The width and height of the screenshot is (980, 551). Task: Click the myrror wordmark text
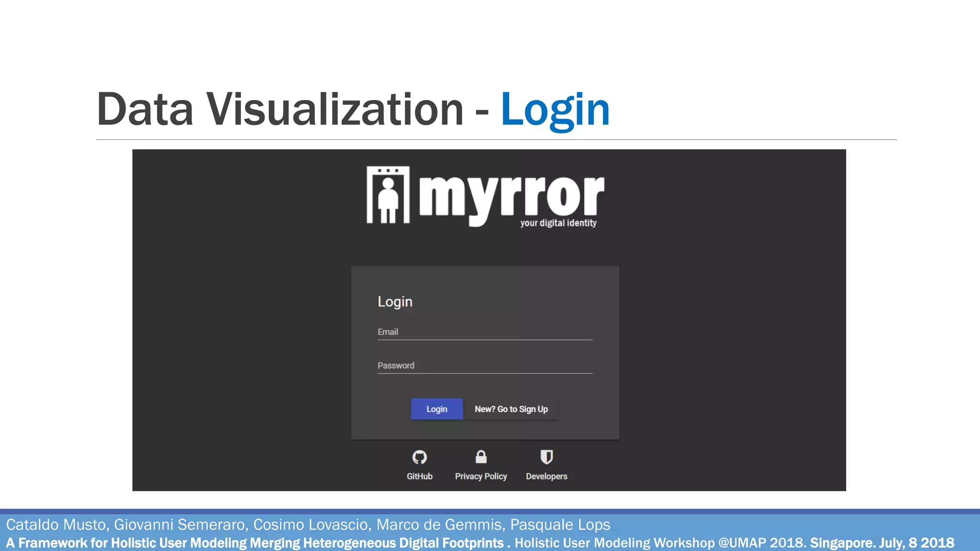coord(511,196)
